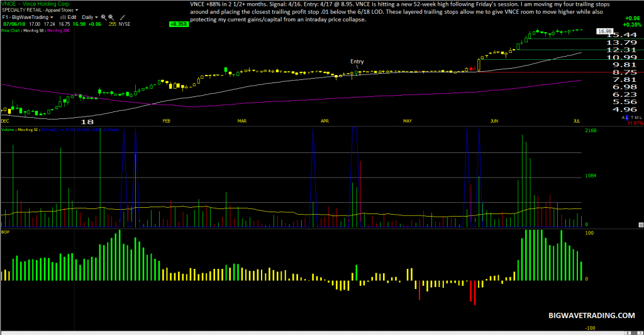Toggle the rightmost L scale option letter
The image size is (644, 335).
click(x=641, y=118)
